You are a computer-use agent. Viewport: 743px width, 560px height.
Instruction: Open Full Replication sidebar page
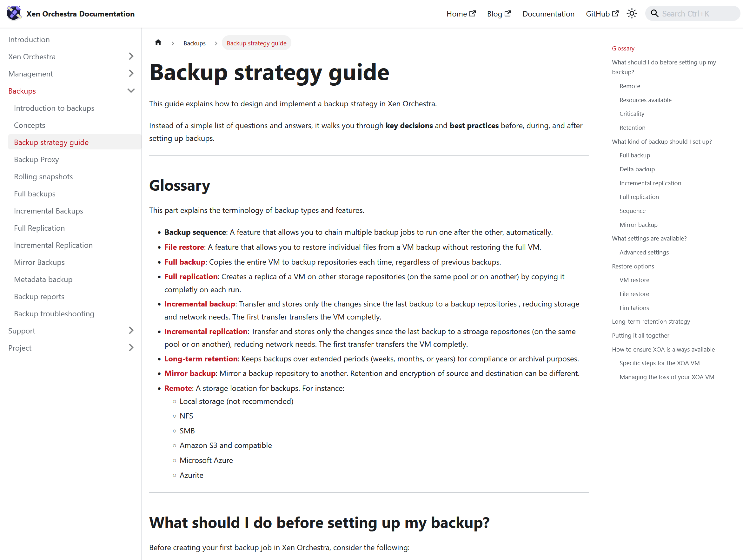click(39, 228)
